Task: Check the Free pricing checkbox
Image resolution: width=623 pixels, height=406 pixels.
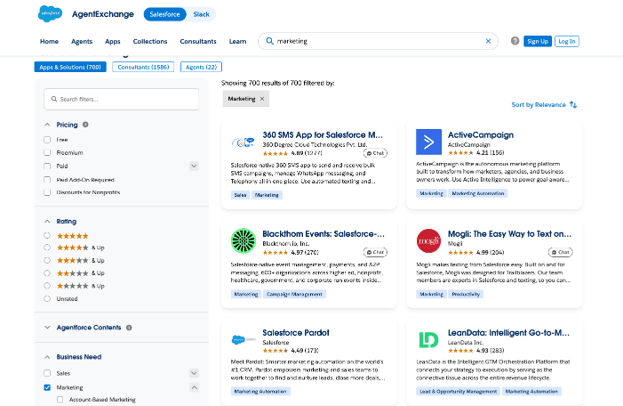Action: point(47,140)
